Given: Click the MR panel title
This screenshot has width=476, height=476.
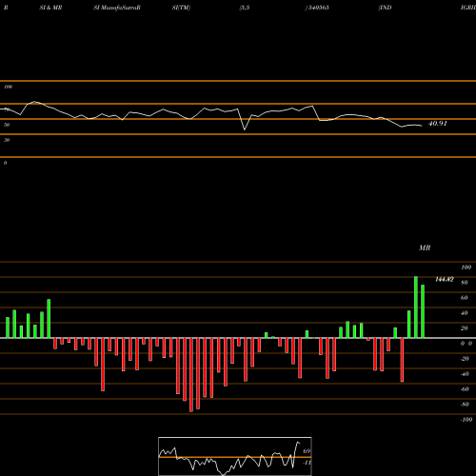Looking at the screenshot, I should click(425, 248).
